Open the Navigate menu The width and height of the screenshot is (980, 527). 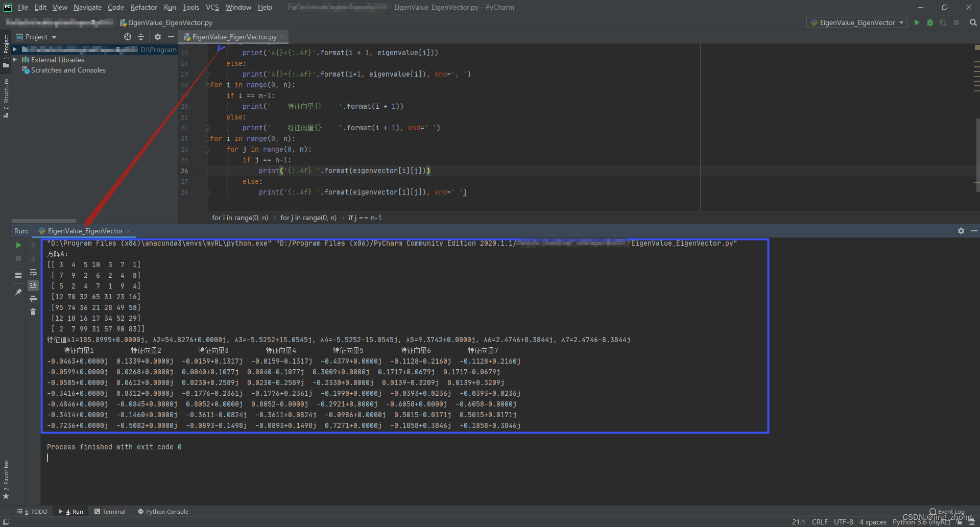(87, 7)
